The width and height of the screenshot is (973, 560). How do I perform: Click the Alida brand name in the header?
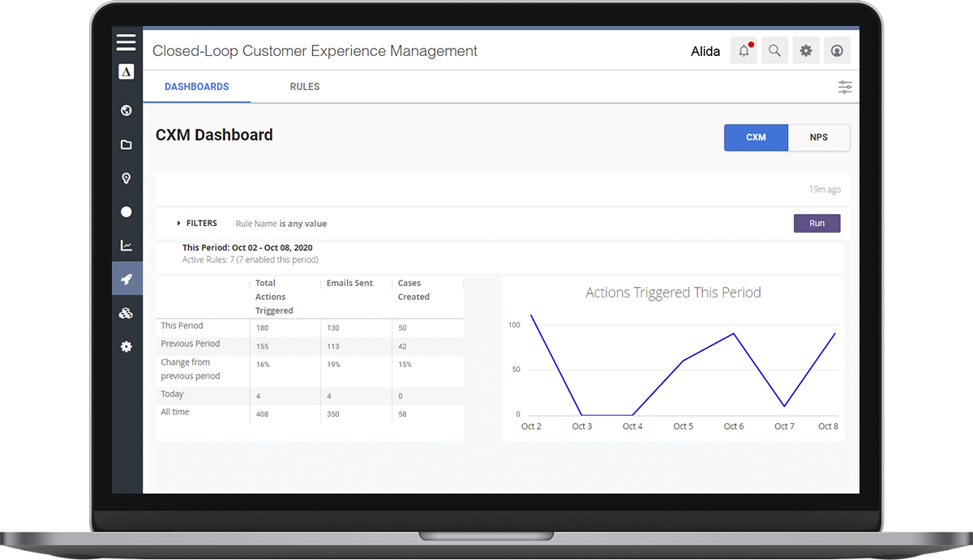[705, 51]
